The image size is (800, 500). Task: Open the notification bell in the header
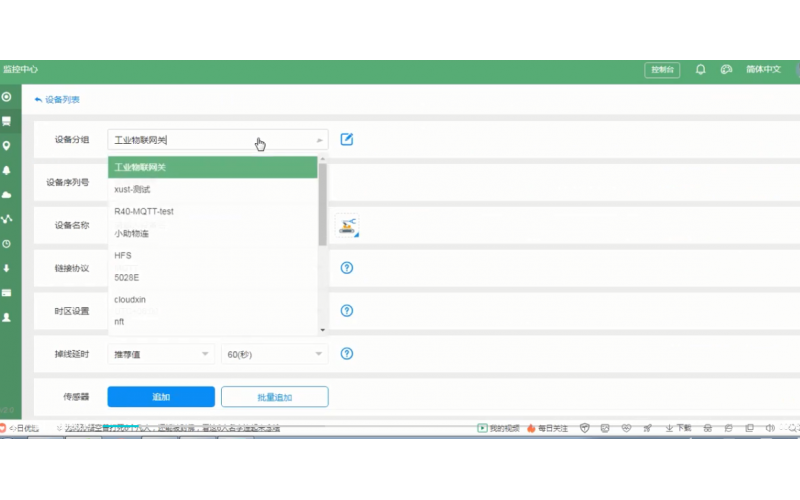pyautogui.click(x=701, y=70)
